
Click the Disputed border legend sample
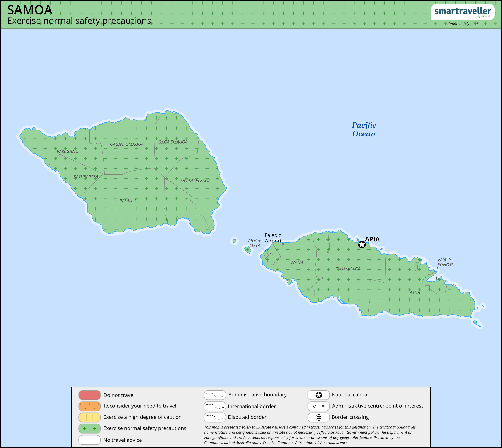point(215,418)
